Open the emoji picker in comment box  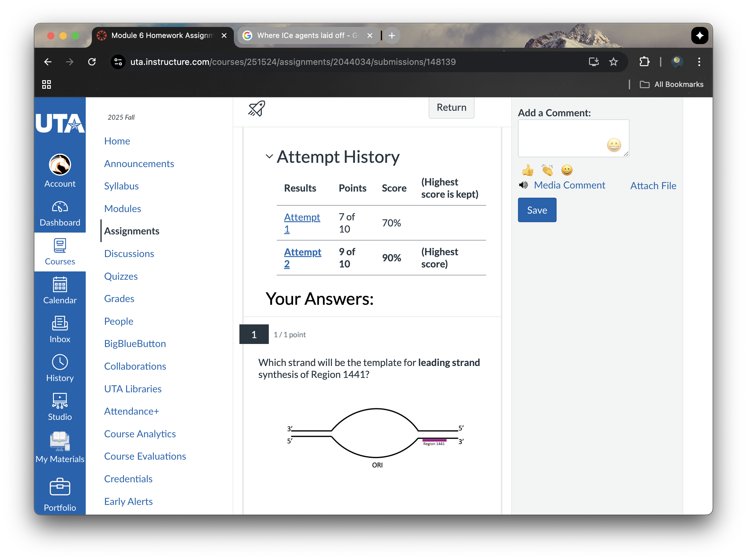(x=614, y=145)
